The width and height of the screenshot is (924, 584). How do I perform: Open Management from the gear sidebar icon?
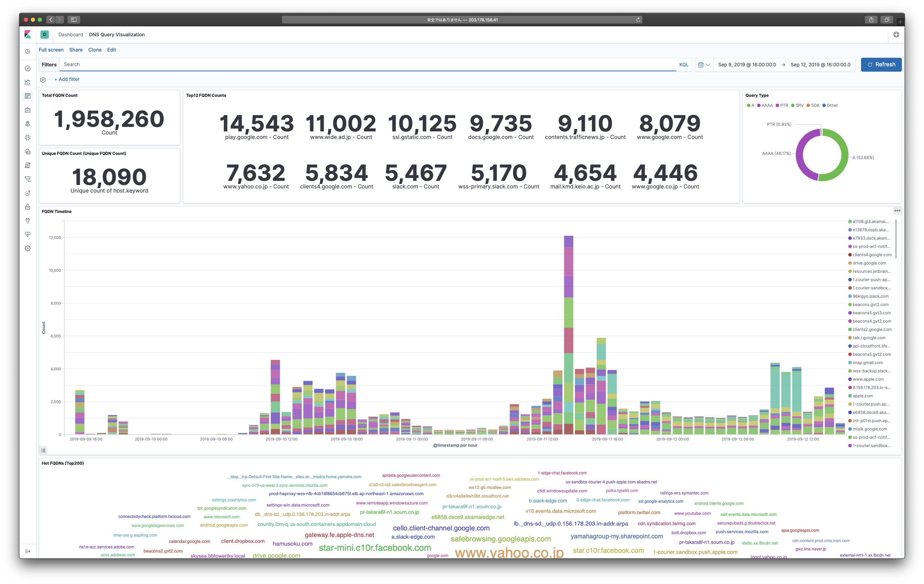[28, 249]
